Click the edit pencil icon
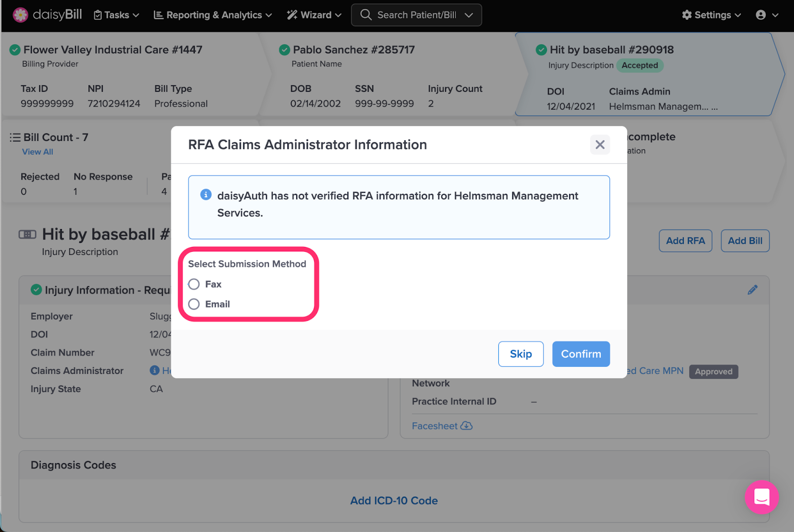 753,290
